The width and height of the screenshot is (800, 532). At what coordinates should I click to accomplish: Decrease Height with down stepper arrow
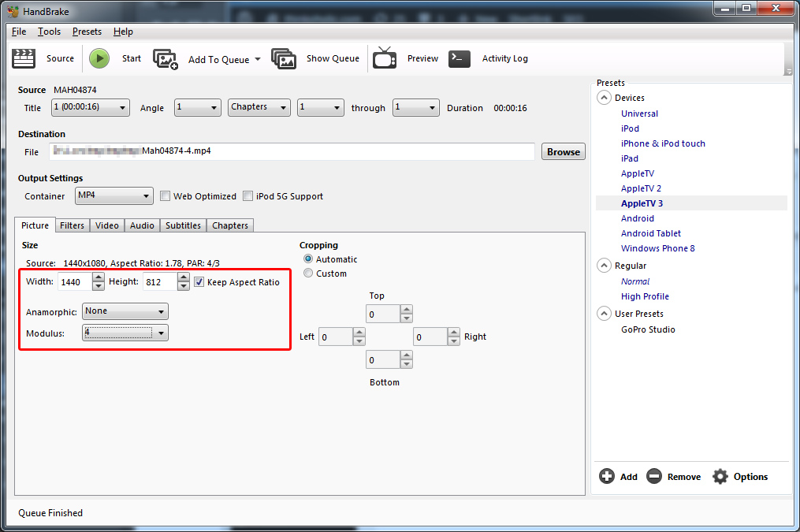point(184,286)
